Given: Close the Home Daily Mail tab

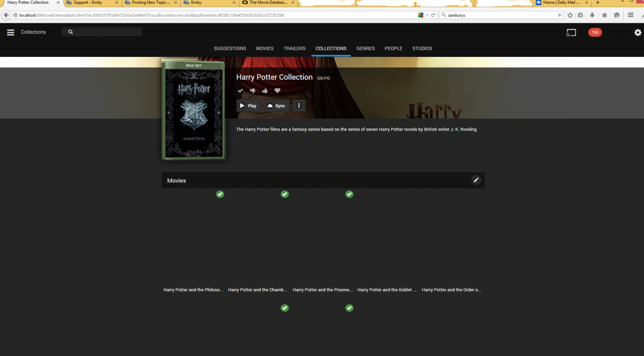Looking at the screenshot, I should coord(586,3).
